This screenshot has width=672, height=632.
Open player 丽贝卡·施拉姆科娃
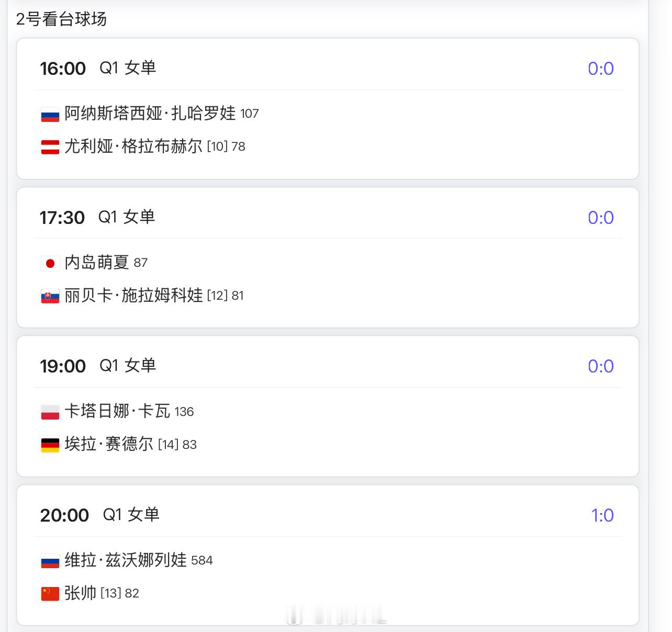click(x=133, y=296)
